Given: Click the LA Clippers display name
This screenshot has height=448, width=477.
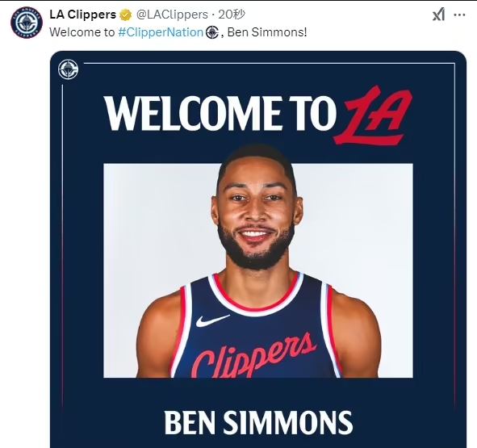Looking at the screenshot, I should [x=83, y=15].
